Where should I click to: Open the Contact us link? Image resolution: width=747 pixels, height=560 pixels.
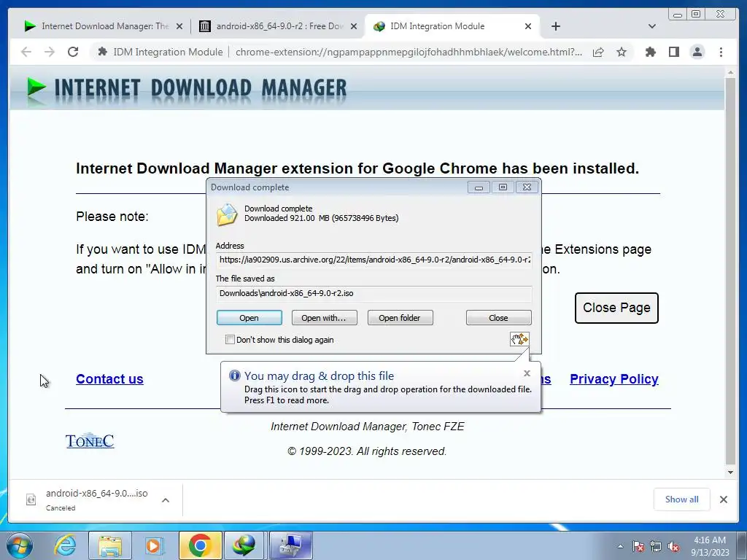[x=109, y=379]
